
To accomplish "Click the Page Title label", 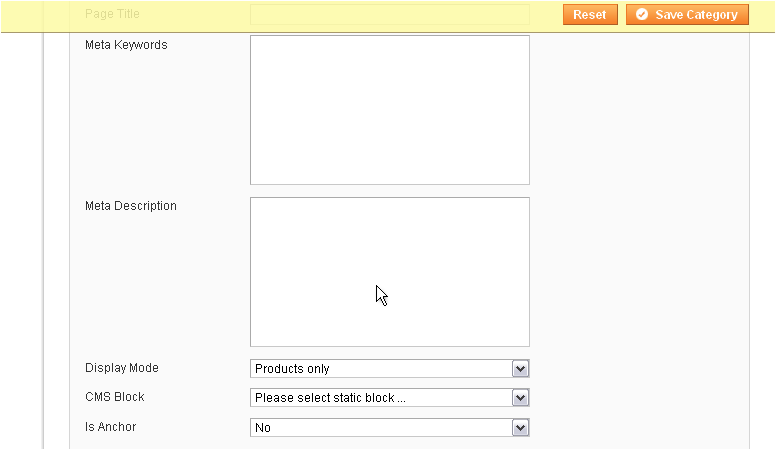I will click(x=112, y=14).
